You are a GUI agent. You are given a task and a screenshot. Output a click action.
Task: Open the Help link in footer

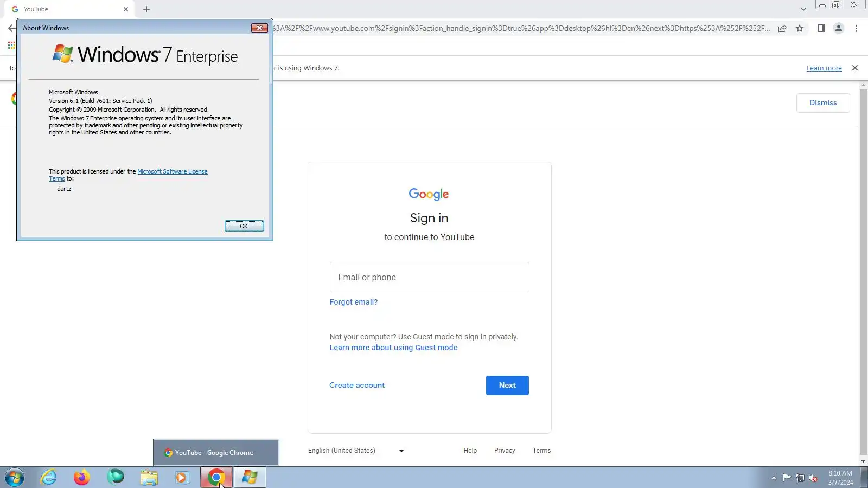tap(470, 451)
